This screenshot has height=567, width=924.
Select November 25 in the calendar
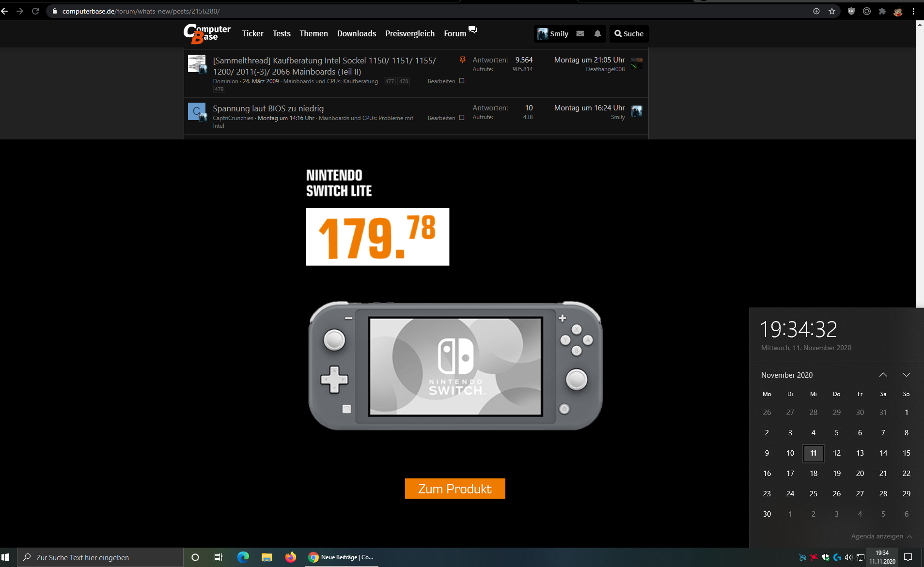coord(814,494)
